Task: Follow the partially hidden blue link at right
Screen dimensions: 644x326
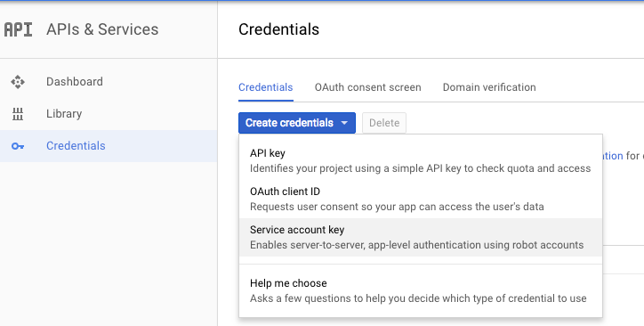Action: (x=613, y=156)
